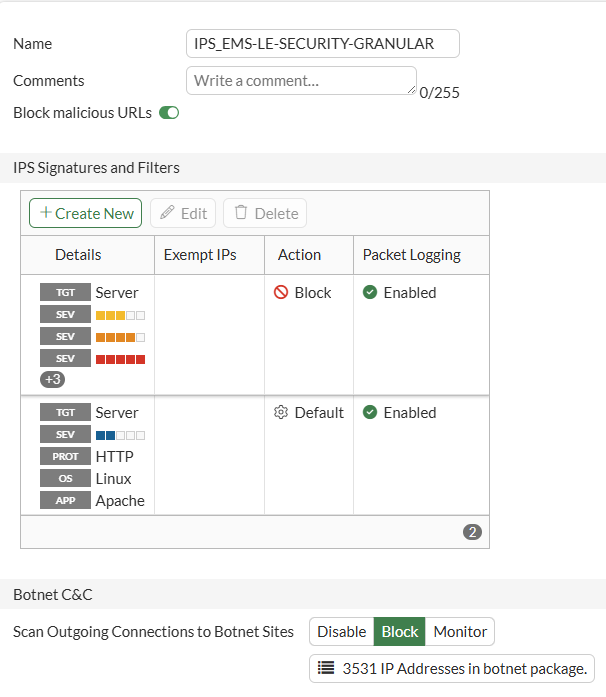The height and width of the screenshot is (697, 606).
Task: Select Monitor for botnet scanning
Action: tap(460, 632)
